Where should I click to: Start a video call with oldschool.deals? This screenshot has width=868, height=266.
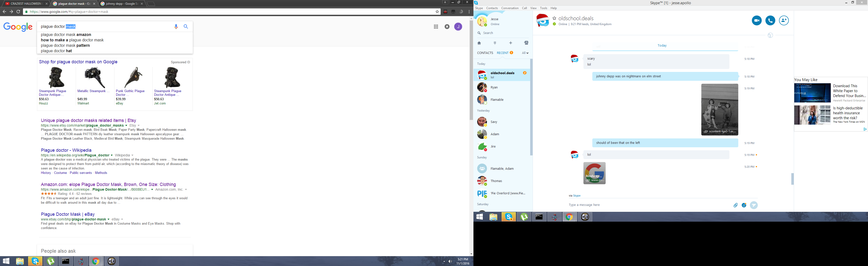coord(757,20)
